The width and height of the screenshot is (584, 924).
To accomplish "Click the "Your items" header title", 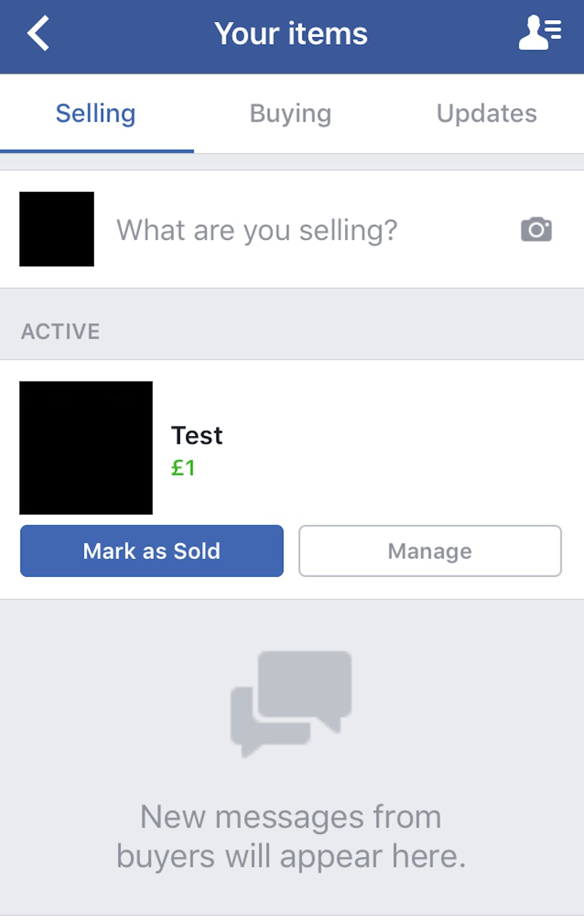I will tap(291, 34).
